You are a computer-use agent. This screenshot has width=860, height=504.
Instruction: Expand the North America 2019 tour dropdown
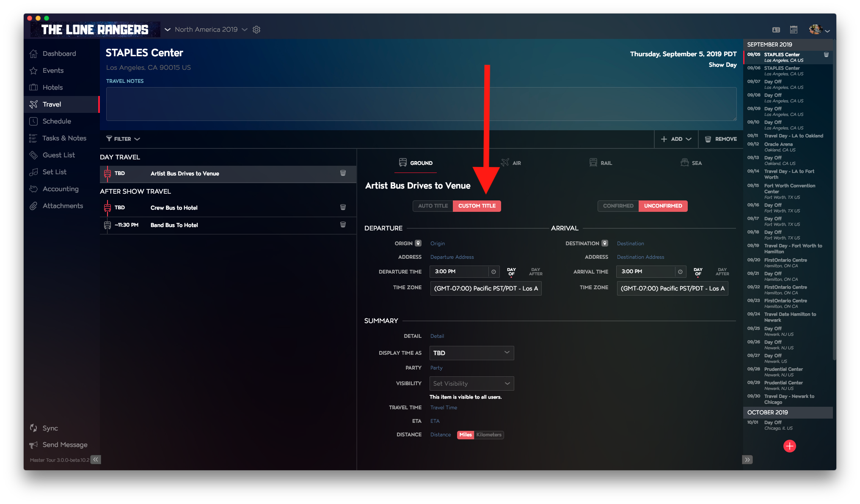(x=244, y=30)
